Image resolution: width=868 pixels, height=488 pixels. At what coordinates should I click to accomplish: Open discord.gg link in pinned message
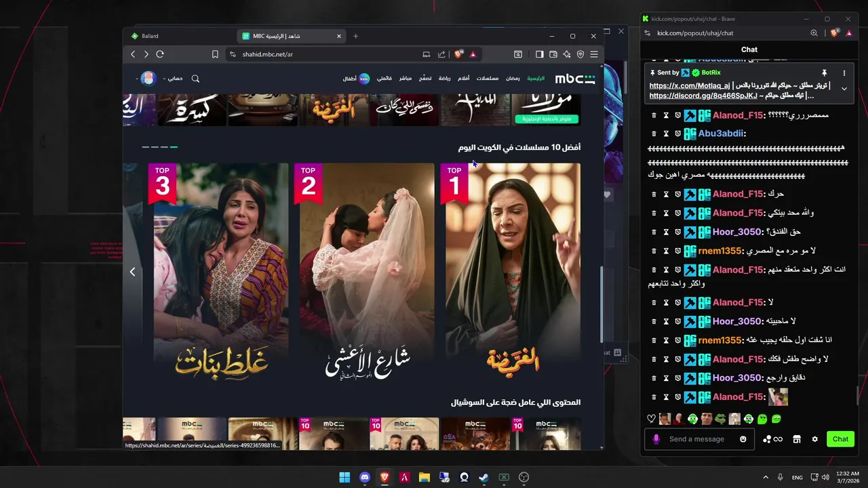coord(703,96)
